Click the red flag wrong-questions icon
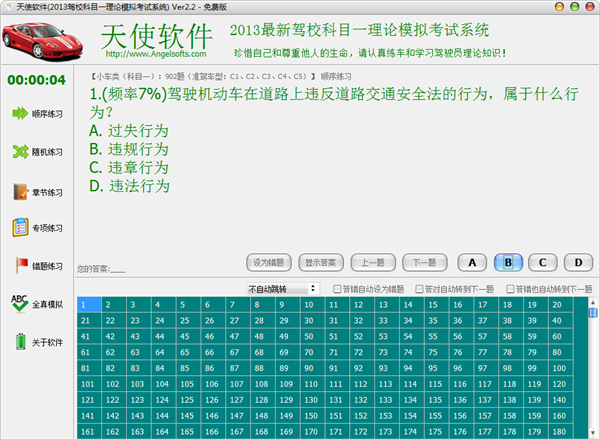Screen dimensions: 600x440 [21, 265]
